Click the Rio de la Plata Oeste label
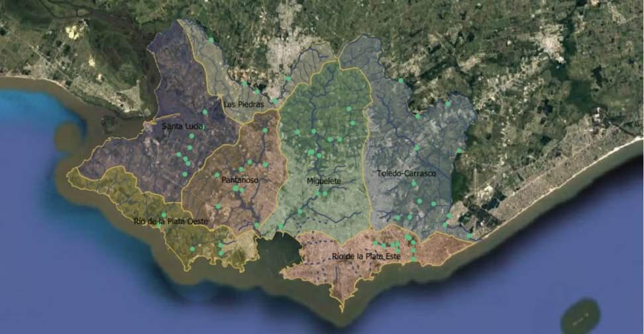644x334 pixels. tap(171, 221)
